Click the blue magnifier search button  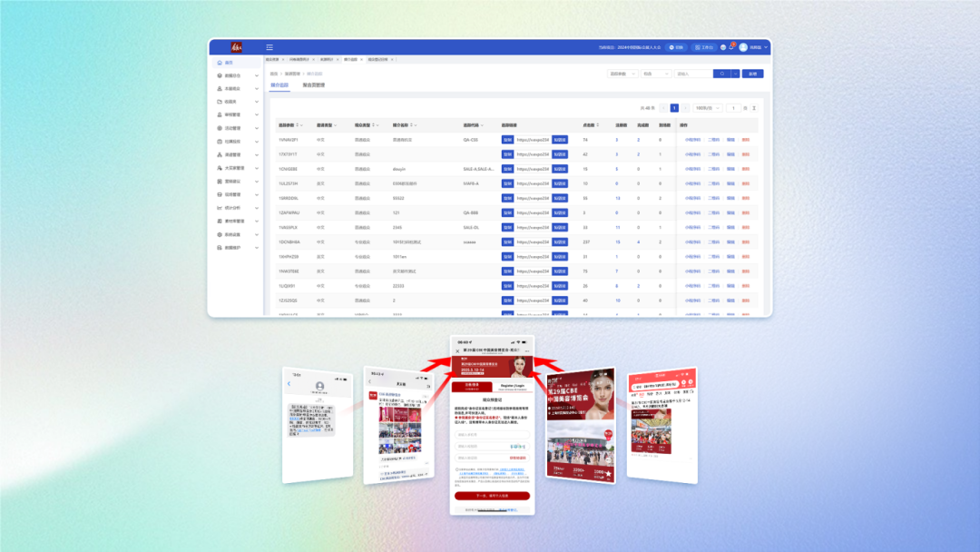[721, 74]
